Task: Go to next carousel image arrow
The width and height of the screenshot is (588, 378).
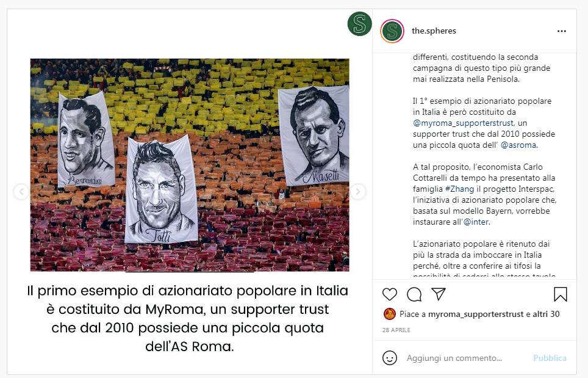Action: tap(358, 192)
